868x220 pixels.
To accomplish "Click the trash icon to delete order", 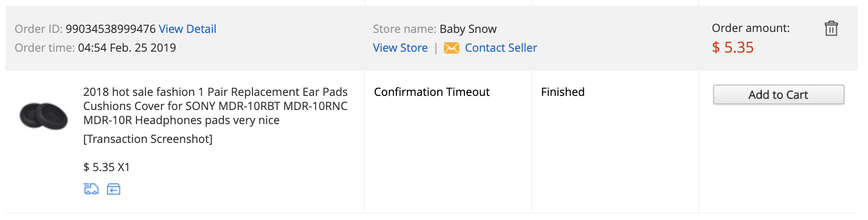I will click(x=831, y=29).
